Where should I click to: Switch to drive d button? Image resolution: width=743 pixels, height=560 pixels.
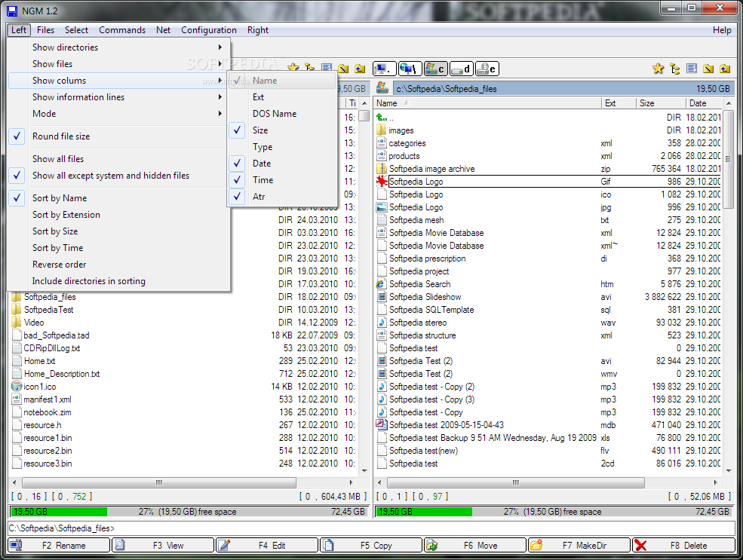[x=461, y=69]
